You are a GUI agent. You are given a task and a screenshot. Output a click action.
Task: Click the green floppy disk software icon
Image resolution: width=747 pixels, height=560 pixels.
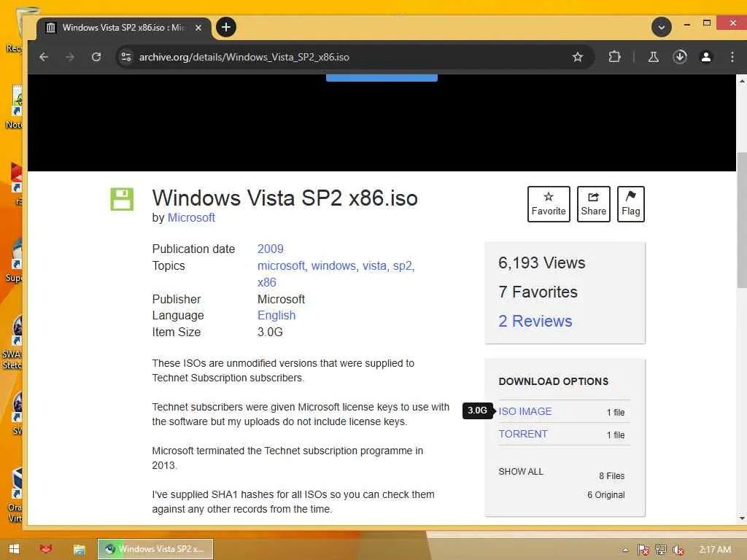tap(122, 199)
